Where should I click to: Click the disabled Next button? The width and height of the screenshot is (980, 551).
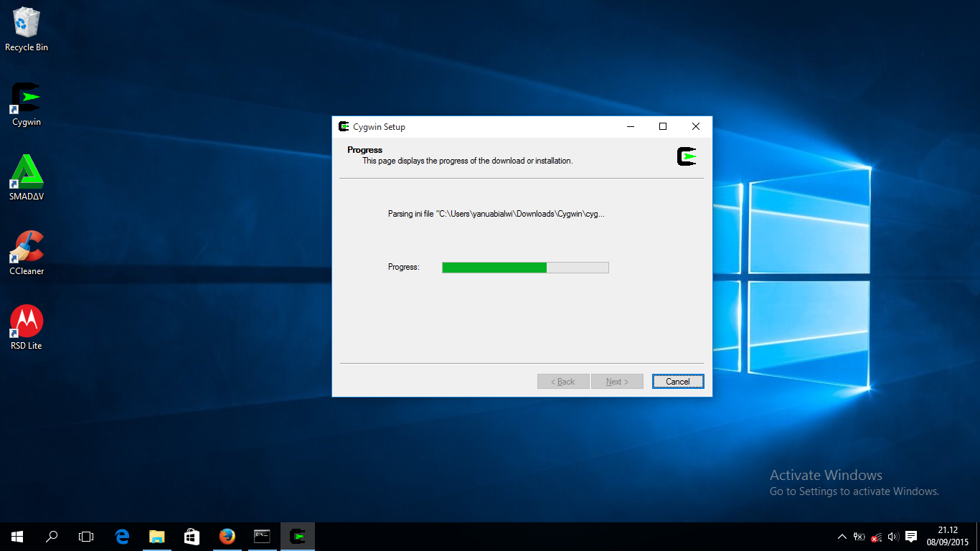(x=617, y=382)
